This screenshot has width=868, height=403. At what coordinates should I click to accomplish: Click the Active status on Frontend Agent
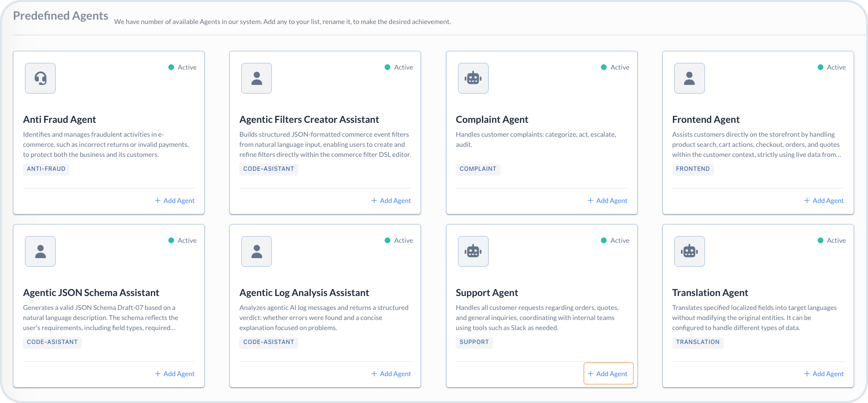pos(832,67)
